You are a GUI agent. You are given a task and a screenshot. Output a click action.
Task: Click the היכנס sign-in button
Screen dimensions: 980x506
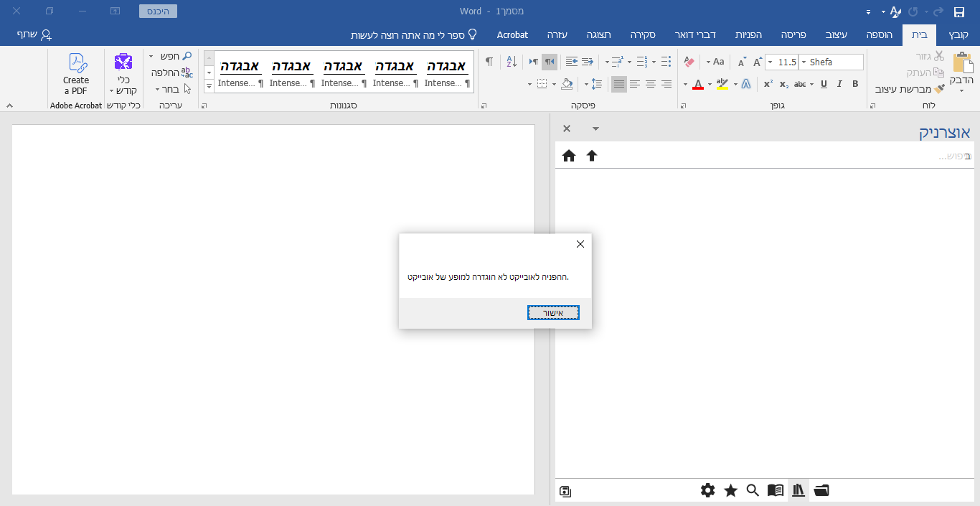(x=158, y=11)
